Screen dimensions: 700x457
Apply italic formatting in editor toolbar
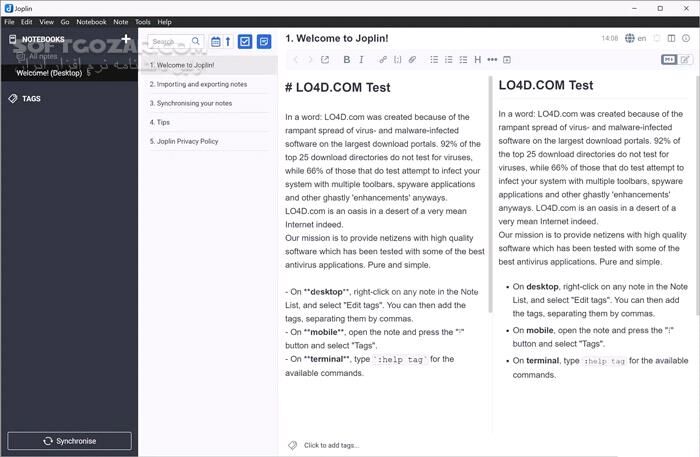point(362,60)
